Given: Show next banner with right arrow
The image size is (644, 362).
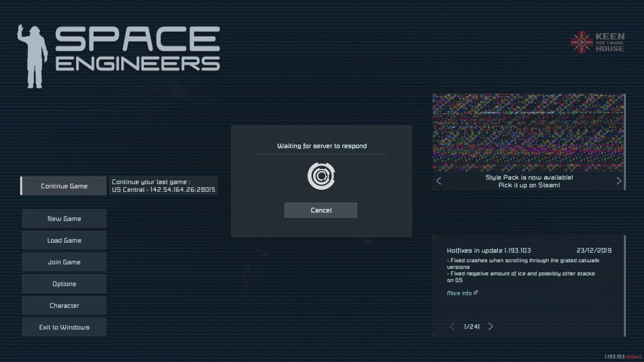Looking at the screenshot, I should point(619,181).
